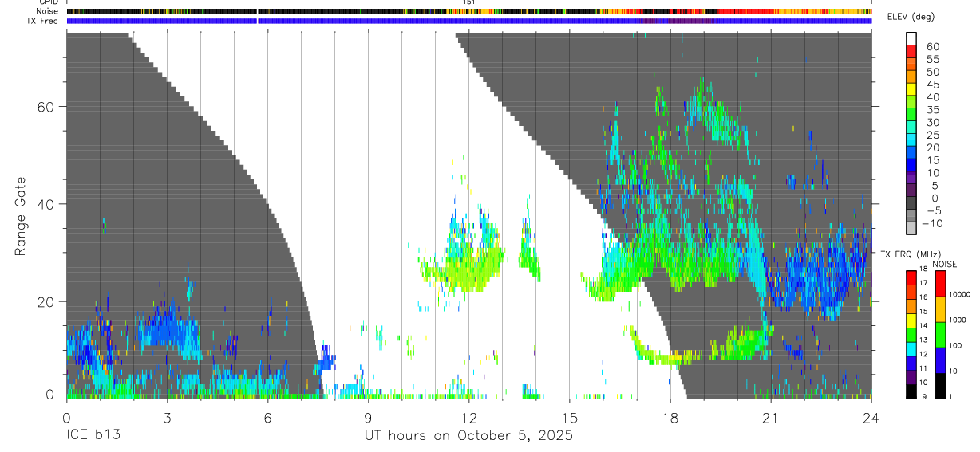Click x-axis tick label '12'

pos(468,417)
